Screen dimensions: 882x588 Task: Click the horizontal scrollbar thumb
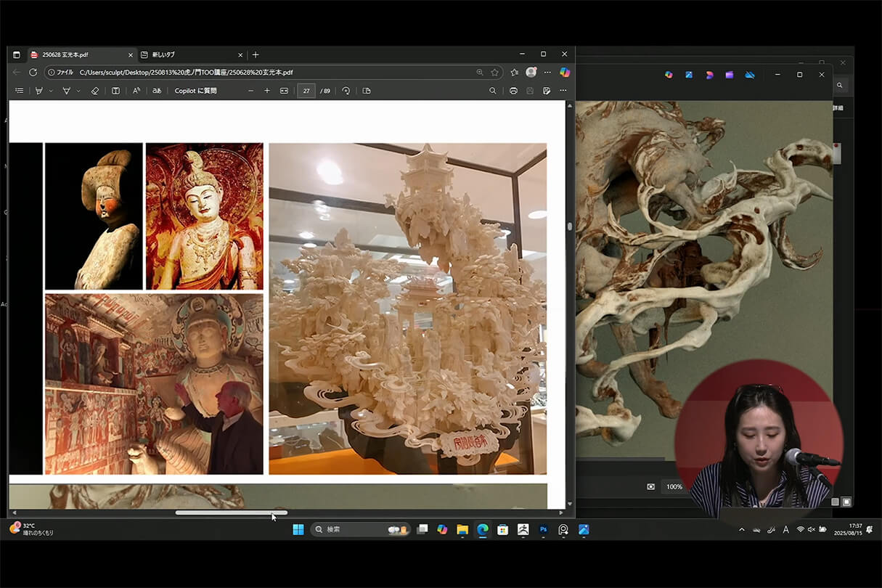[231, 513]
